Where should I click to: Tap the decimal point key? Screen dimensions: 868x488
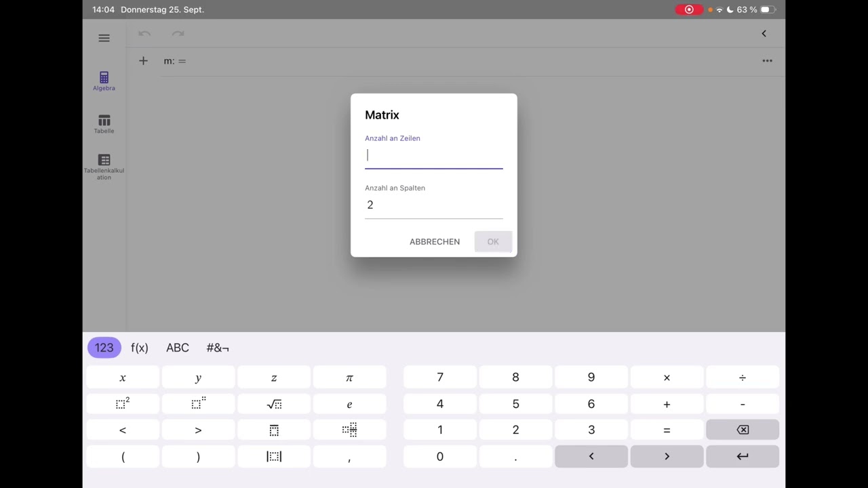click(515, 456)
